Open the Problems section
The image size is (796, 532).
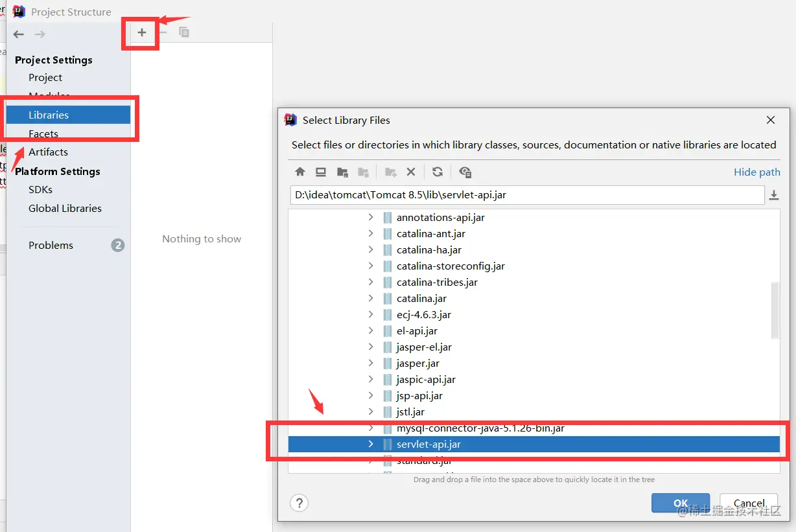click(x=51, y=245)
